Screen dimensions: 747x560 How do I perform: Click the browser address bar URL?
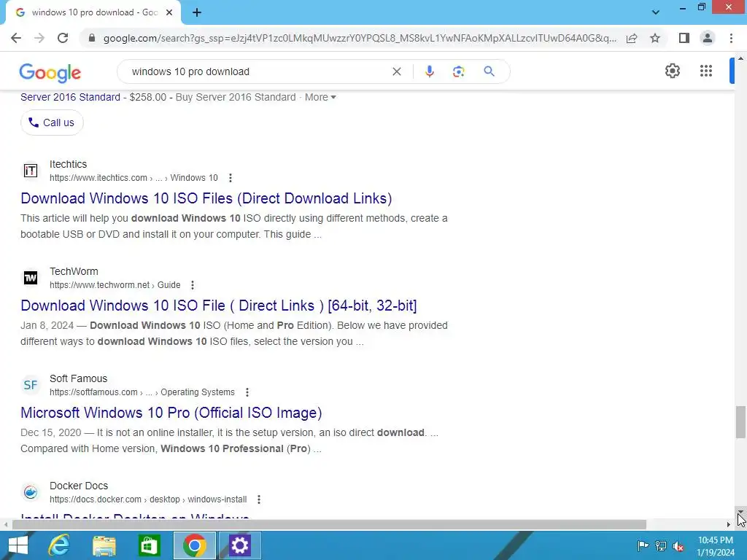(360, 38)
